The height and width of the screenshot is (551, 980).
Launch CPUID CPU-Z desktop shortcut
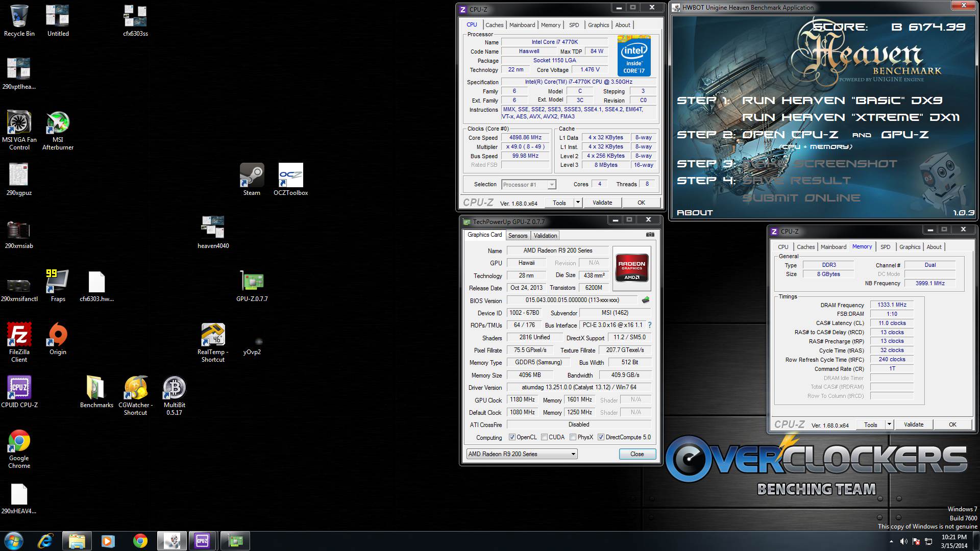[19, 391]
